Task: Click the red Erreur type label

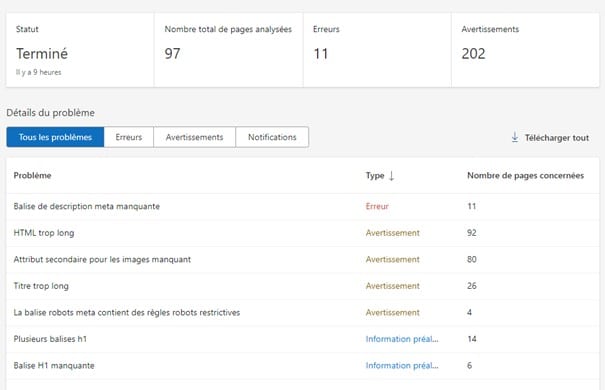Action: 377,206
